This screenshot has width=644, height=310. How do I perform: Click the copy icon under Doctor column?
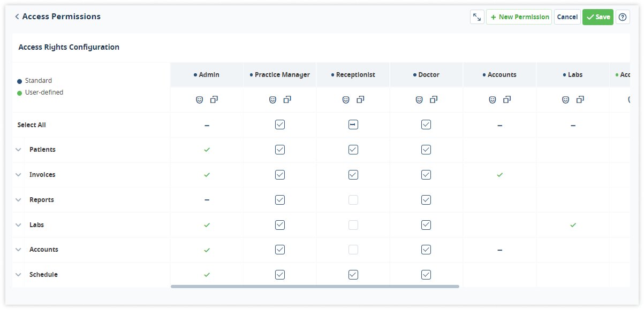click(x=434, y=99)
